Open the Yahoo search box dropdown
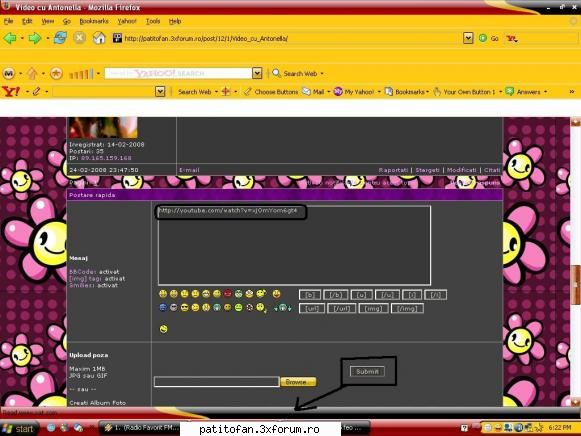 tap(257, 73)
